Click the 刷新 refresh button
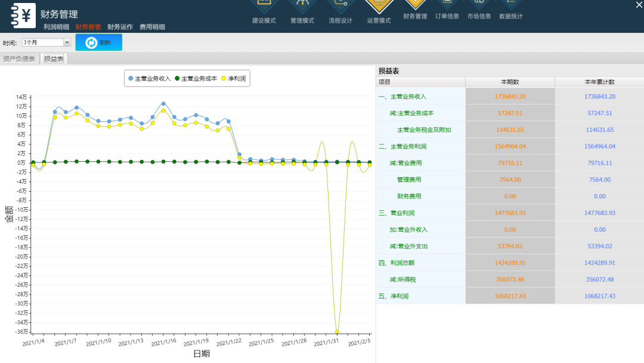The width and height of the screenshot is (644, 363). pyautogui.click(x=98, y=42)
